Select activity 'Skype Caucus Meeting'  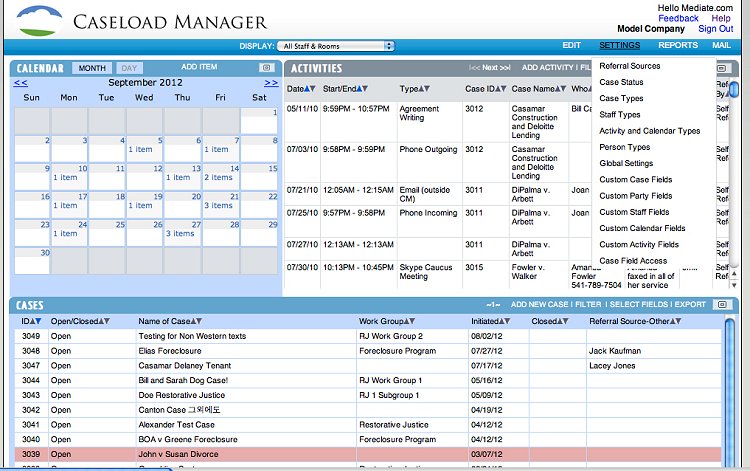click(x=426, y=272)
